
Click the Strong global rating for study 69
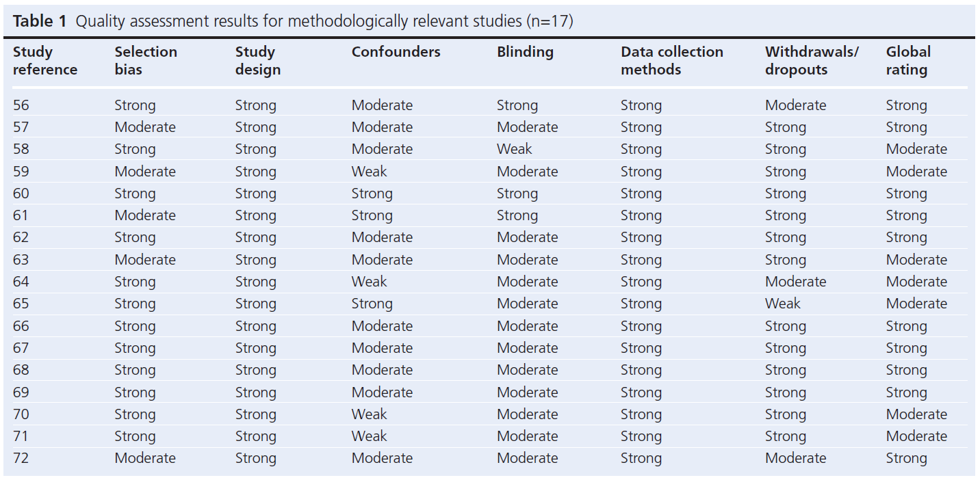point(906,392)
